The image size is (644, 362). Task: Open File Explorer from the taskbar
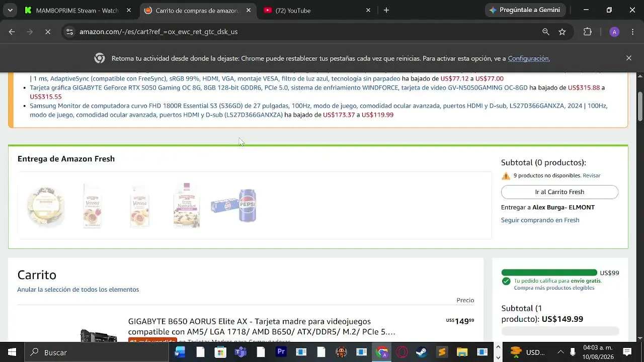462,352
